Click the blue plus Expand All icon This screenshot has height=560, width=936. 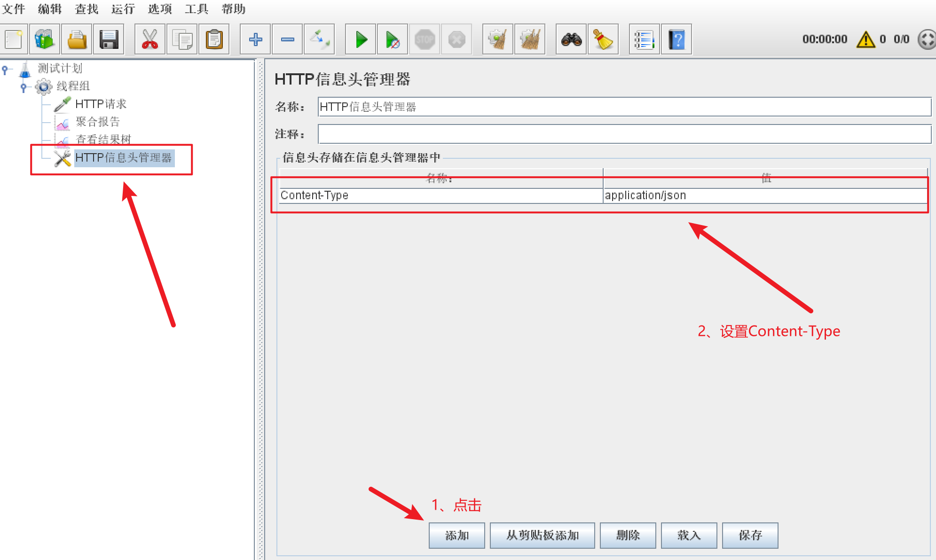point(255,39)
